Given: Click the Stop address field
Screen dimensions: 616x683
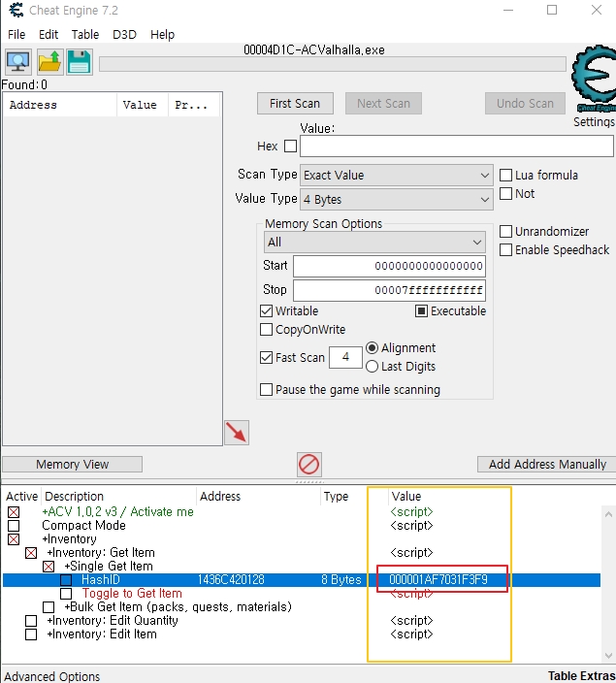Looking at the screenshot, I should coord(389,290).
